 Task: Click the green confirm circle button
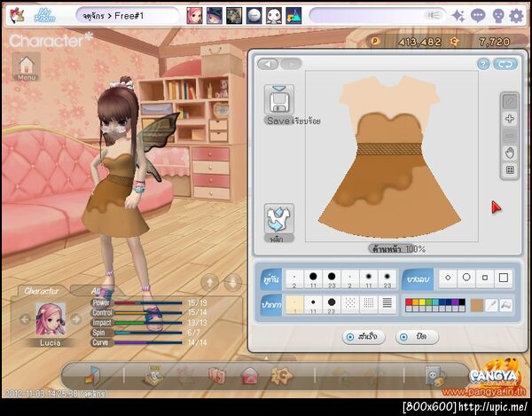pos(364,337)
